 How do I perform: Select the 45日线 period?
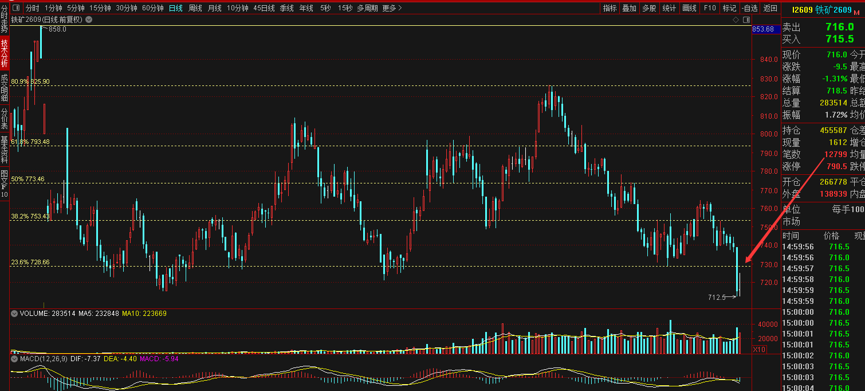(264, 8)
